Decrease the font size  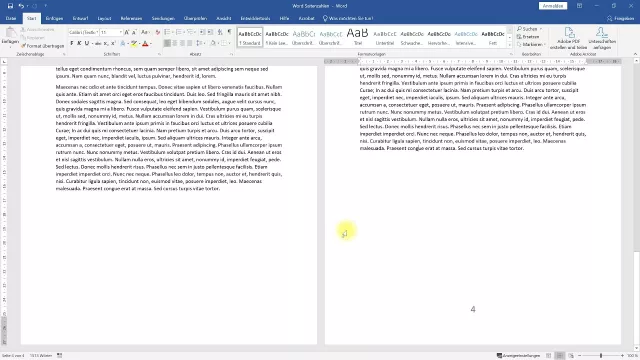click(134, 32)
